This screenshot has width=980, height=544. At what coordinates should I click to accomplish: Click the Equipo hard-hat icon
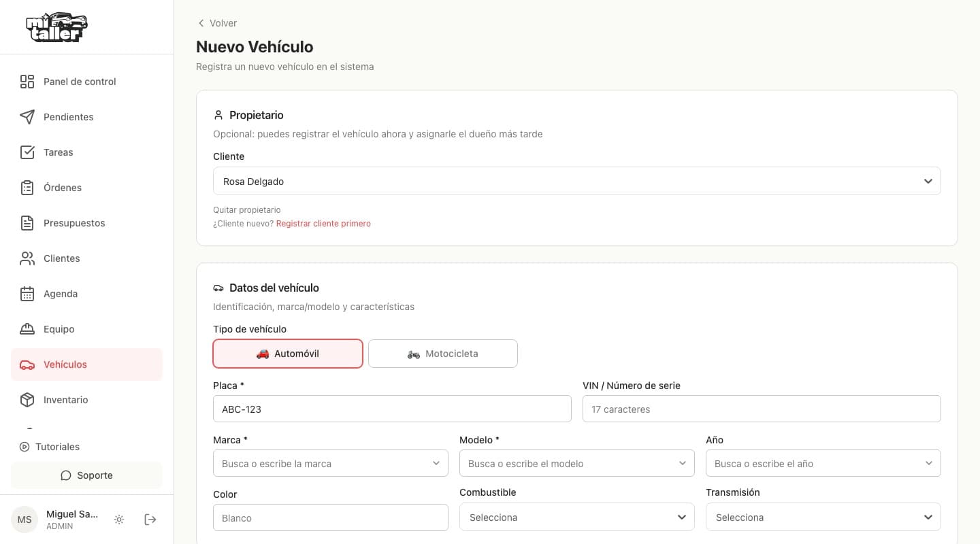click(x=27, y=329)
